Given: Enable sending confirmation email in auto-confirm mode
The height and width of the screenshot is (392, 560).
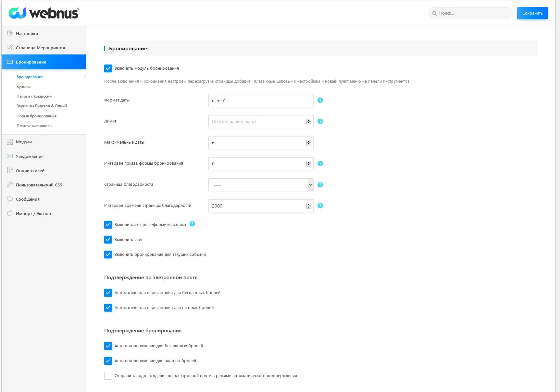Looking at the screenshot, I should tap(108, 376).
